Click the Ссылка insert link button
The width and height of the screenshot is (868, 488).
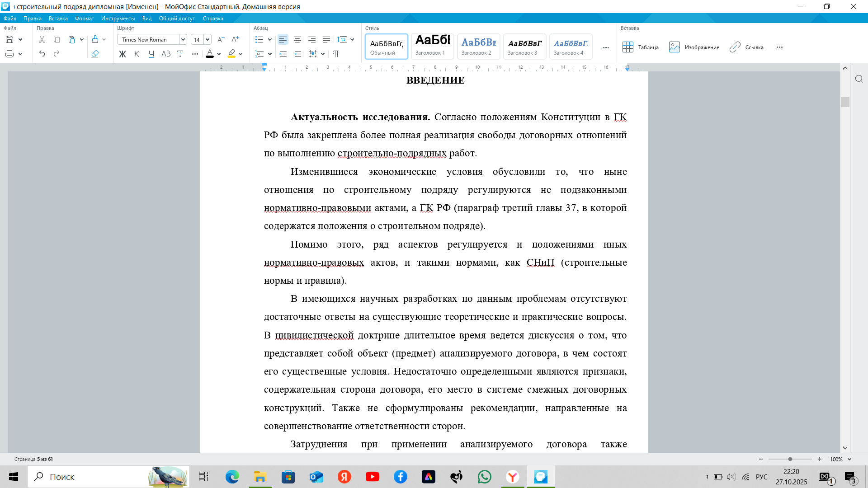[x=746, y=47]
